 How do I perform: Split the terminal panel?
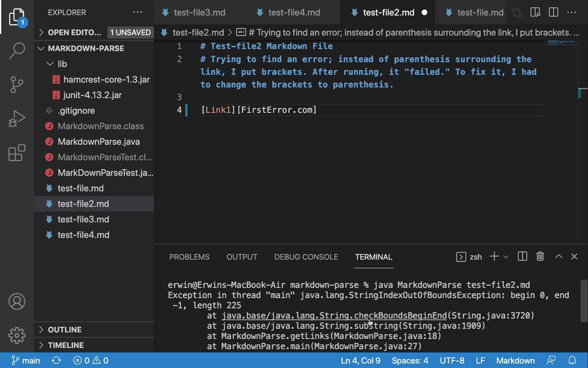522,256
